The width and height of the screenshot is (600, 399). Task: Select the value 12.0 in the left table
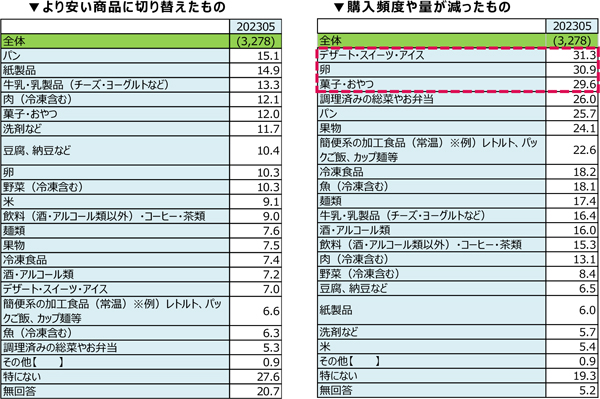pyautogui.click(x=268, y=114)
